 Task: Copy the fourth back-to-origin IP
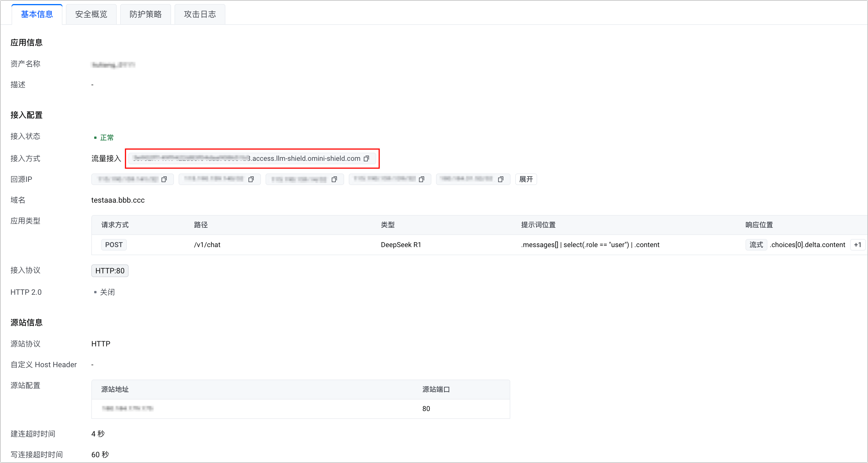click(422, 180)
